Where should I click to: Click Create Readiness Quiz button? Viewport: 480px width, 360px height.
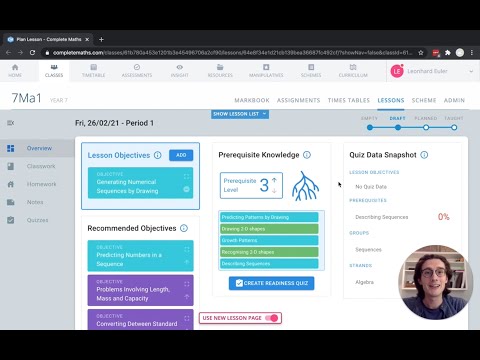click(271, 283)
